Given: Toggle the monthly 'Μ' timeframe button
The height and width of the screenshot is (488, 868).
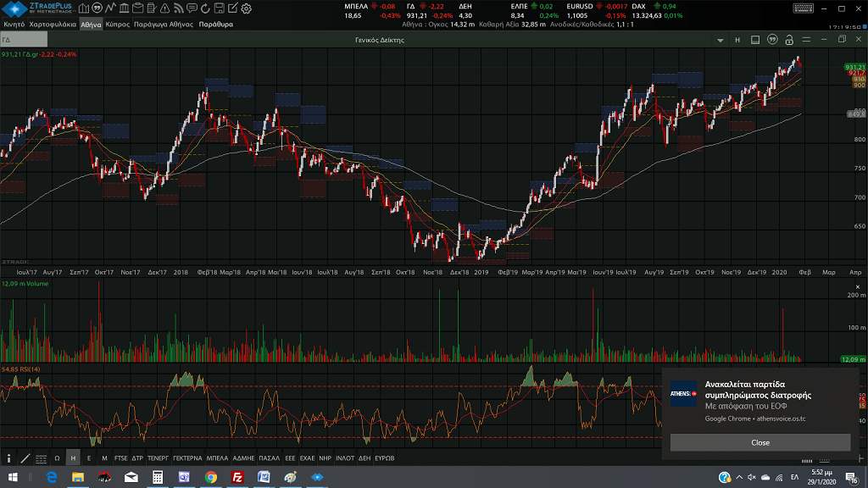Looking at the screenshot, I should pos(104,458).
